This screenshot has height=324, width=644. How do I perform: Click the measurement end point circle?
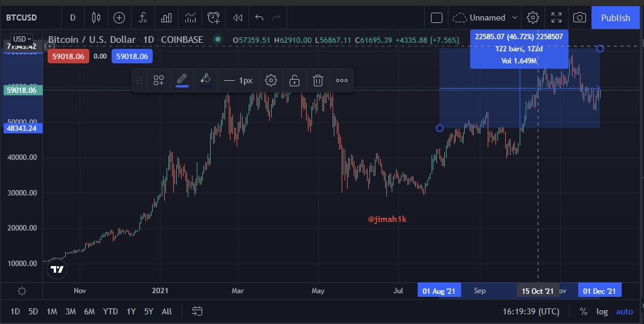[600, 48]
